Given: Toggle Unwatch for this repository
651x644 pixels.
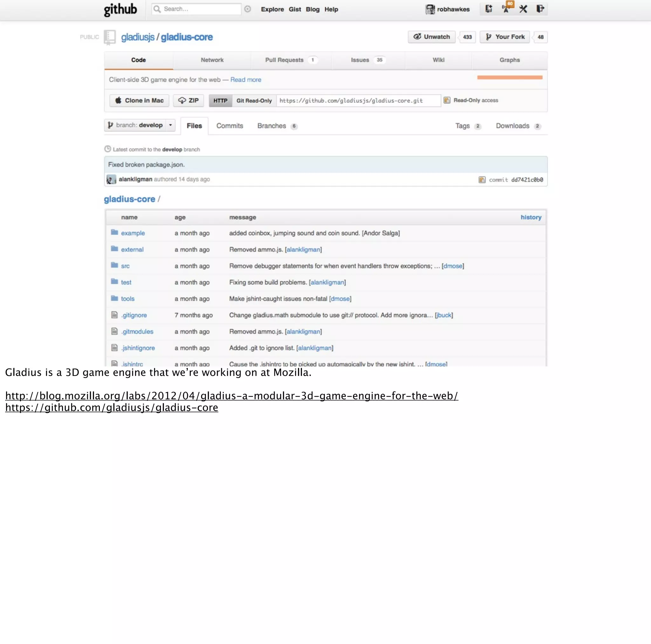Looking at the screenshot, I should (x=432, y=37).
